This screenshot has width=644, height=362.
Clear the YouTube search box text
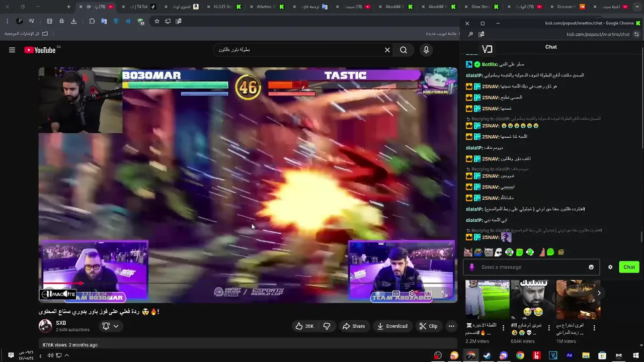(x=387, y=50)
